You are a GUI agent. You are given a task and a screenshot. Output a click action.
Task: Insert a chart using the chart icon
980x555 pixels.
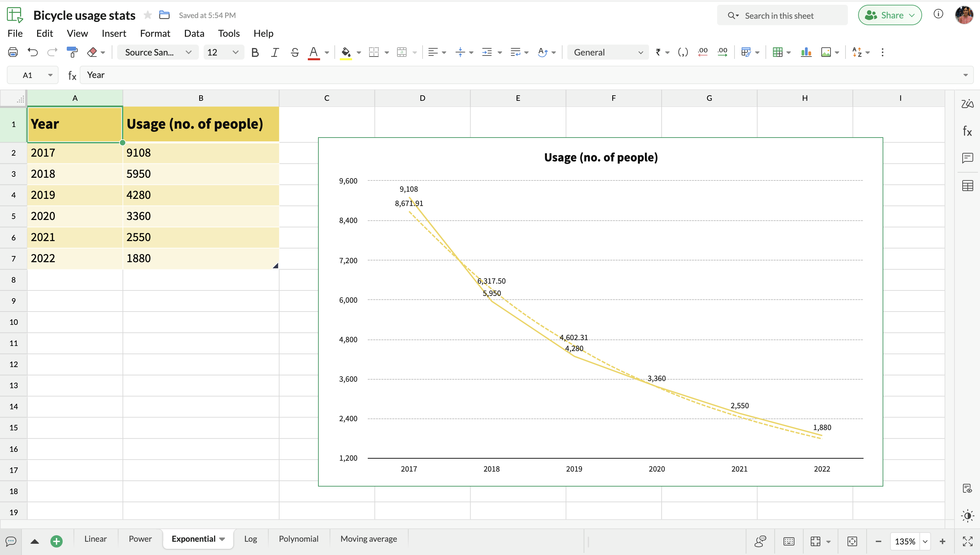[806, 52]
